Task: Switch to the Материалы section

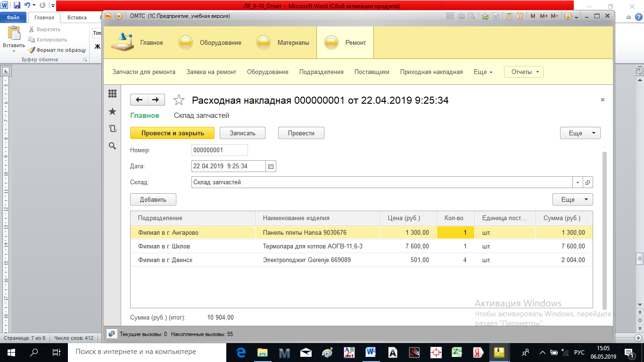Action: point(283,43)
